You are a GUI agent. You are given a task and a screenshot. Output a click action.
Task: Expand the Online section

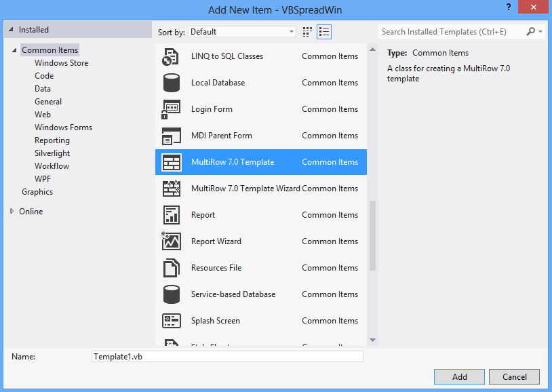click(x=12, y=212)
